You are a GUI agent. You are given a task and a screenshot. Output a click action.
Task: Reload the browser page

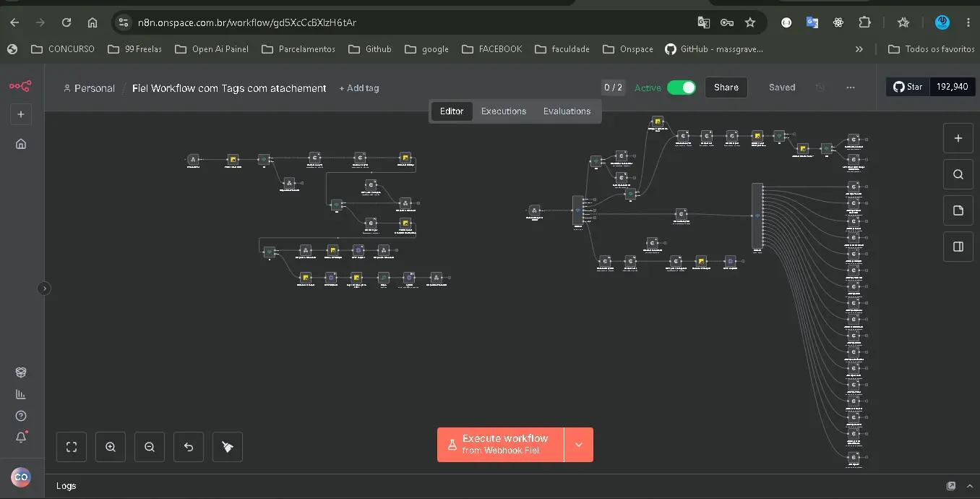click(66, 22)
